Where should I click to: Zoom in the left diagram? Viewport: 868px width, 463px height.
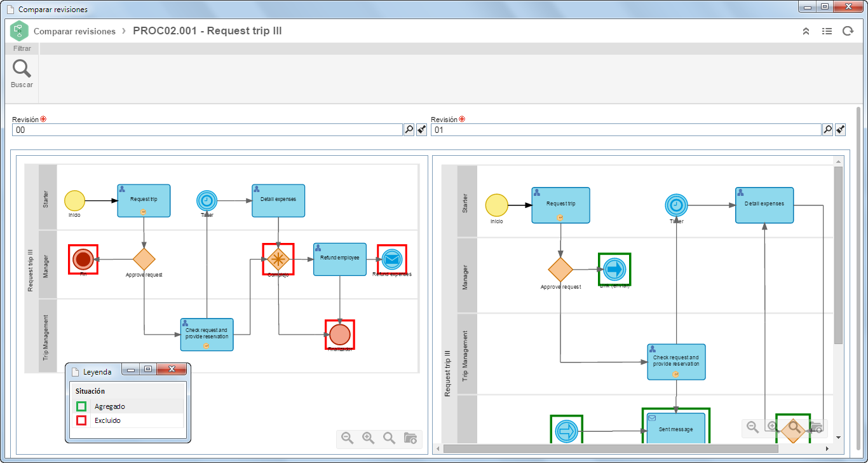click(368, 438)
